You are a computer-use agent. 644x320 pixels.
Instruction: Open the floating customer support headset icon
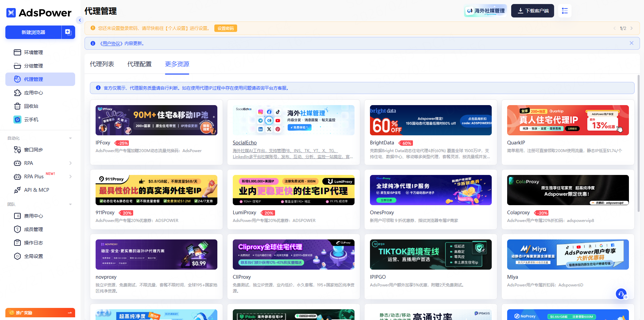tap(621, 294)
